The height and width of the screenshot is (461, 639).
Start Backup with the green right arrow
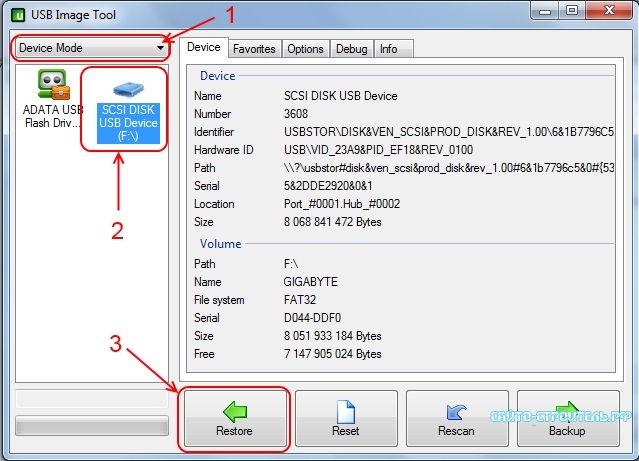(566, 418)
